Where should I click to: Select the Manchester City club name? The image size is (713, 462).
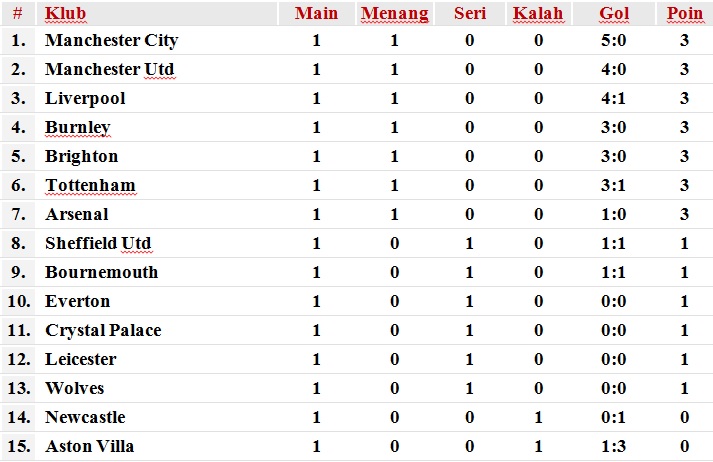[x=111, y=40]
